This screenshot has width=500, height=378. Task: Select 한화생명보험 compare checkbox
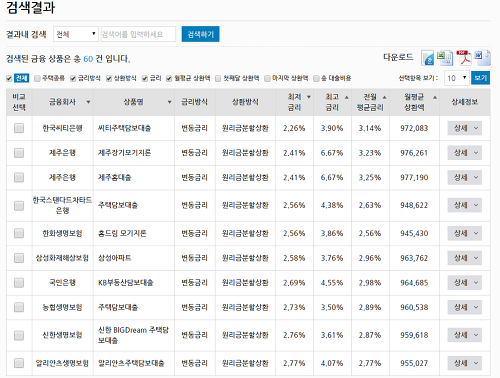coord(19,233)
